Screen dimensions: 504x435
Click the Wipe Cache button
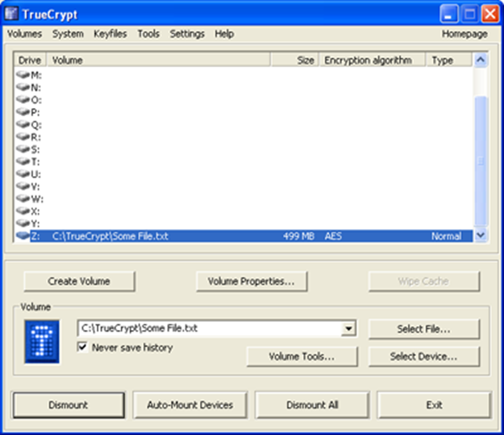(x=423, y=282)
